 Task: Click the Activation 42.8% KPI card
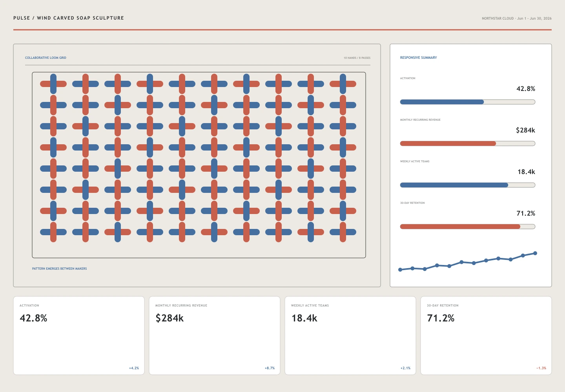click(79, 336)
